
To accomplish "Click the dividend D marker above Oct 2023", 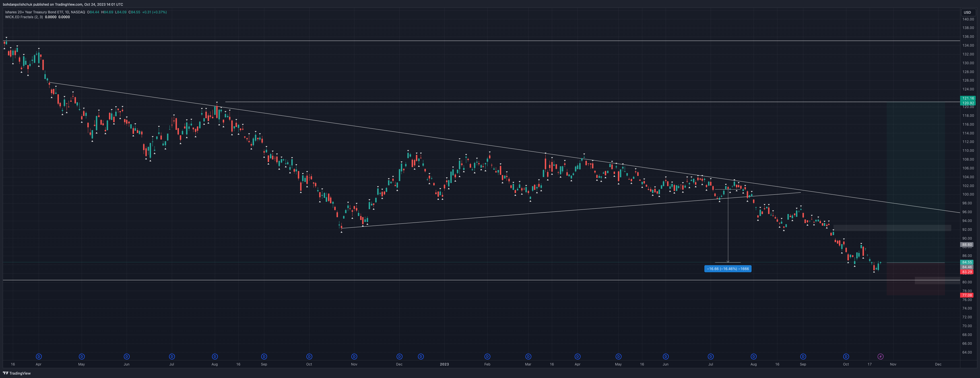I will (846, 356).
